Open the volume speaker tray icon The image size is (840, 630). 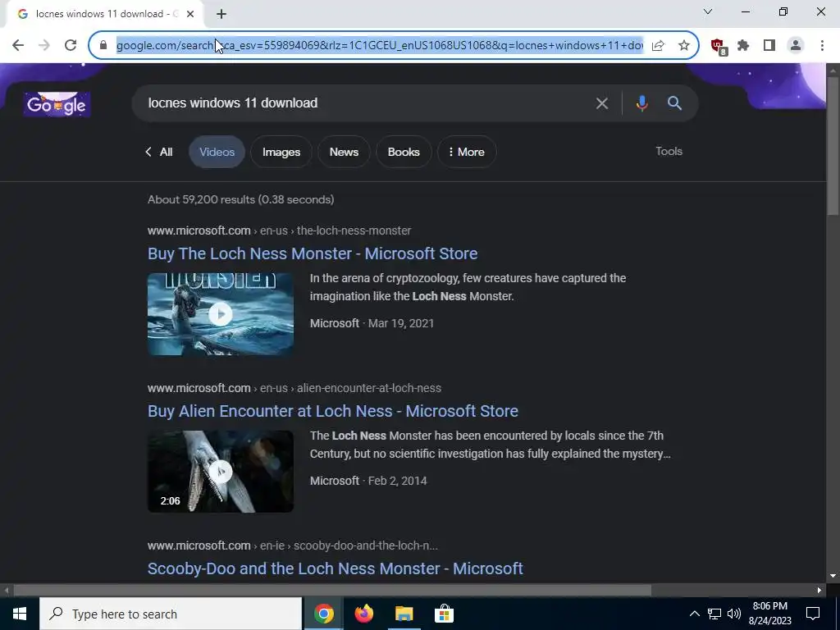click(x=734, y=614)
